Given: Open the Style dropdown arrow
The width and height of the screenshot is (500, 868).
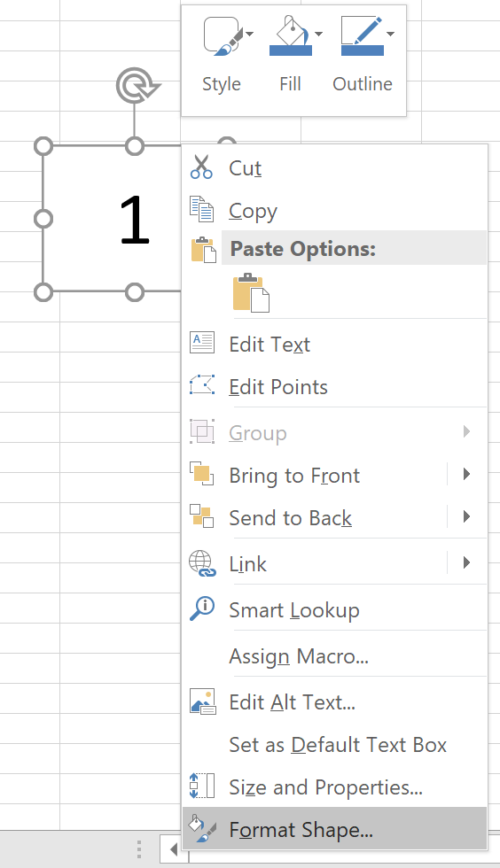Looking at the screenshot, I should [249, 35].
